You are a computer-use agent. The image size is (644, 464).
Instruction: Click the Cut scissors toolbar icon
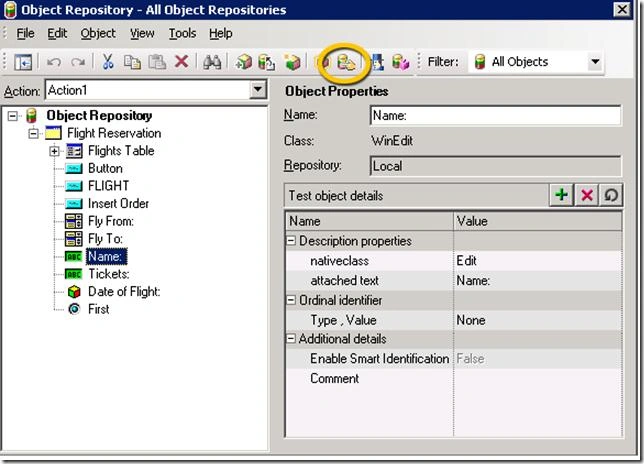coord(108,62)
